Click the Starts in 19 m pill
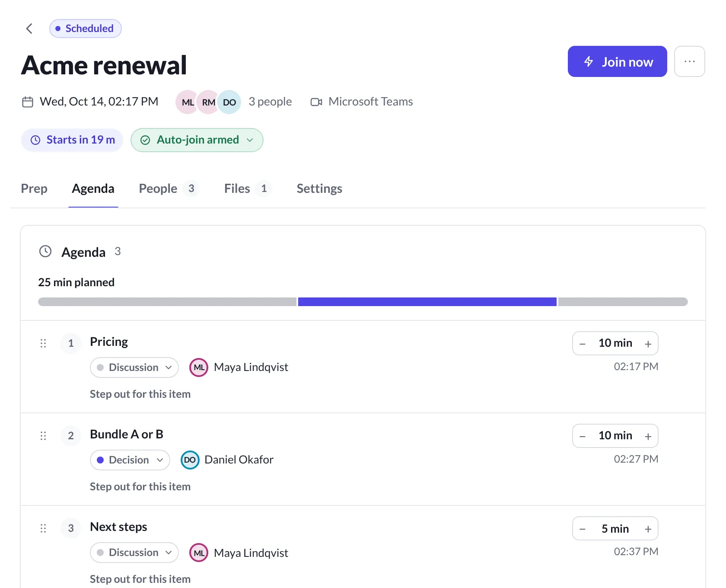The image size is (726, 588). click(x=72, y=140)
